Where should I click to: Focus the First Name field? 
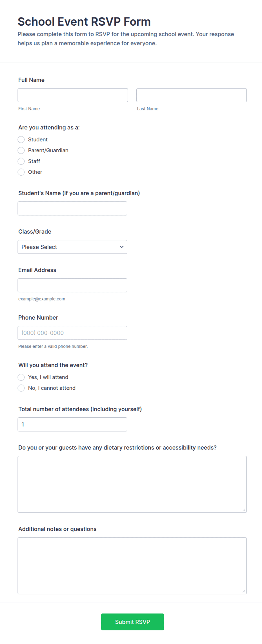click(x=73, y=95)
